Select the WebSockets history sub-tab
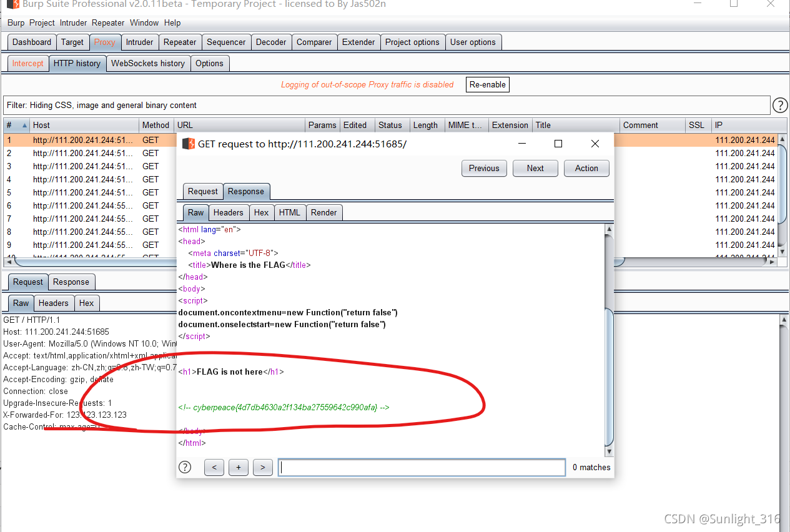Viewport: 790px width, 532px height. click(148, 63)
